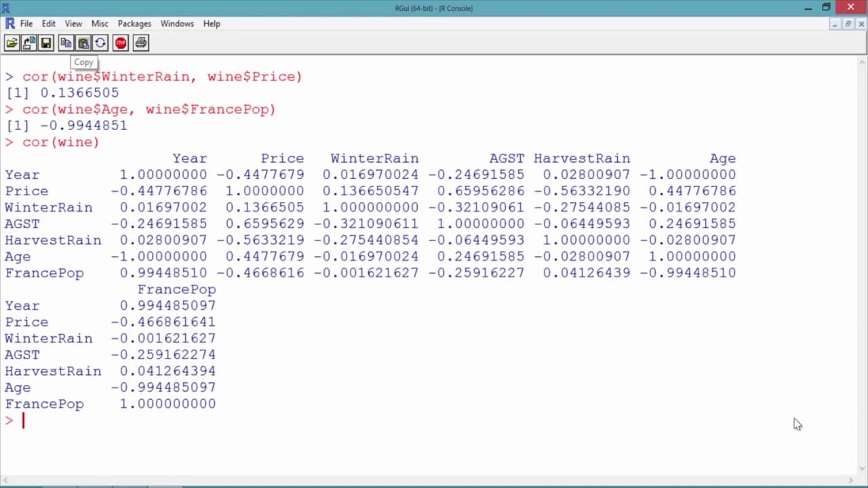This screenshot has width=868, height=488.
Task: Click the WinterRain row label in first table
Action: (x=49, y=207)
